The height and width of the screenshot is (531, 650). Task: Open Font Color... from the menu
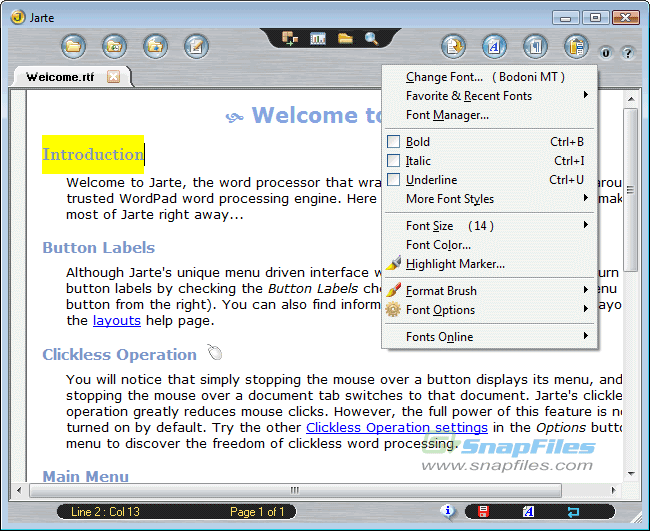pyautogui.click(x=489, y=245)
